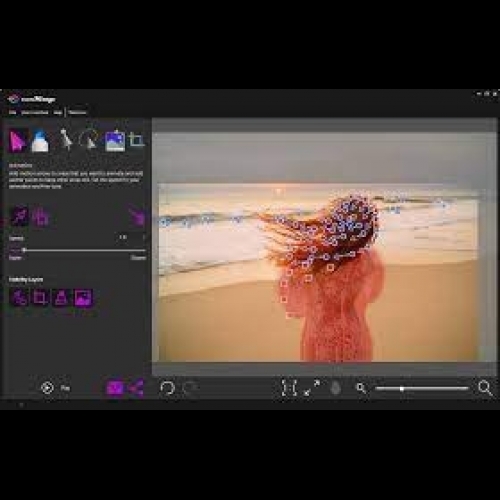The height and width of the screenshot is (500, 500).
Task: Click the zoom-in magnifier icon
Action: coord(485,388)
